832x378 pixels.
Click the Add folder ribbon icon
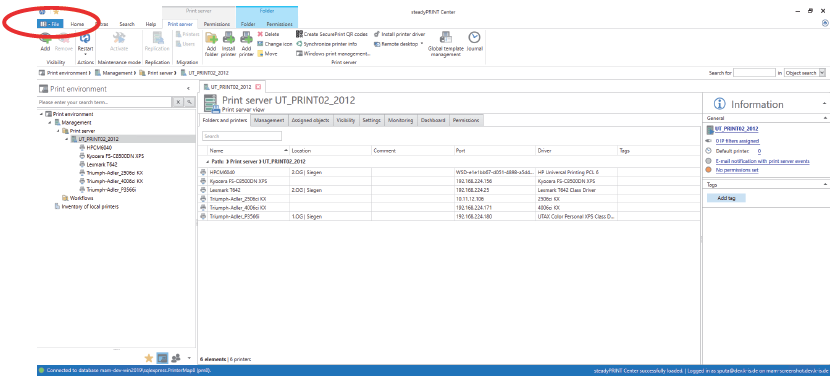[x=211, y=38]
